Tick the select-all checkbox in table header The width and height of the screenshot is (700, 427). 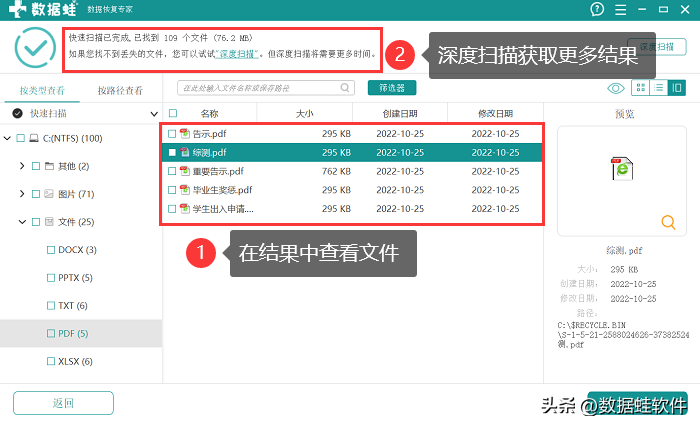(173, 113)
